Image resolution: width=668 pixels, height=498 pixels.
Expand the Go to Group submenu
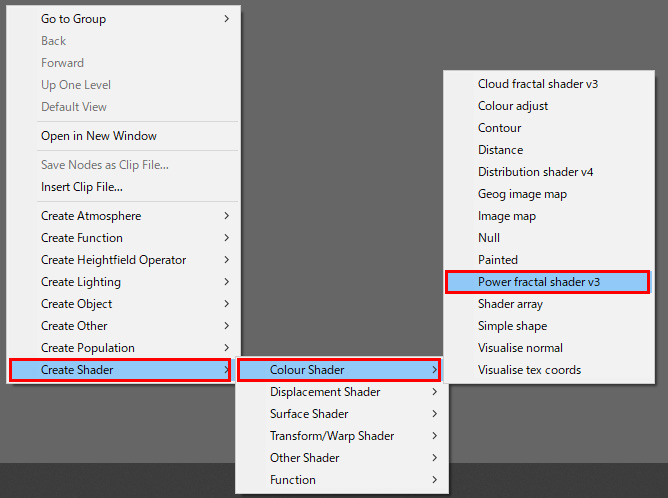pyautogui.click(x=73, y=19)
